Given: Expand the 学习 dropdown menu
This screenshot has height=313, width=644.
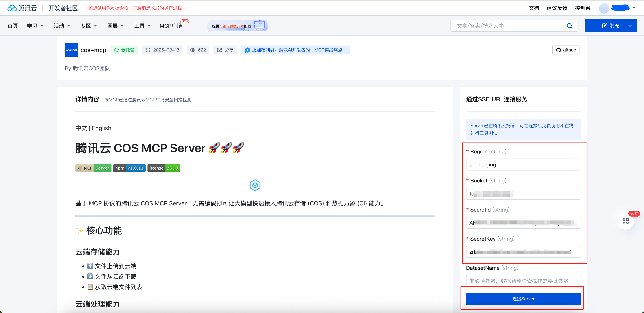Looking at the screenshot, I should point(35,26).
